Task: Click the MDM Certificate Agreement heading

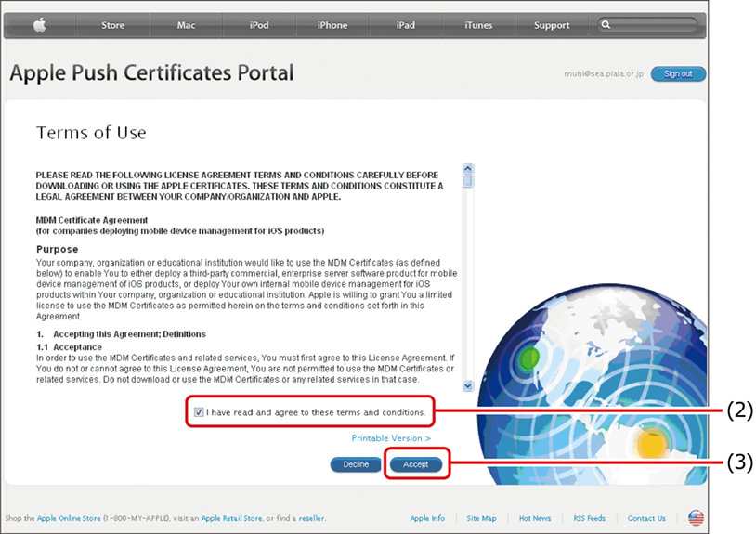Action: click(92, 220)
